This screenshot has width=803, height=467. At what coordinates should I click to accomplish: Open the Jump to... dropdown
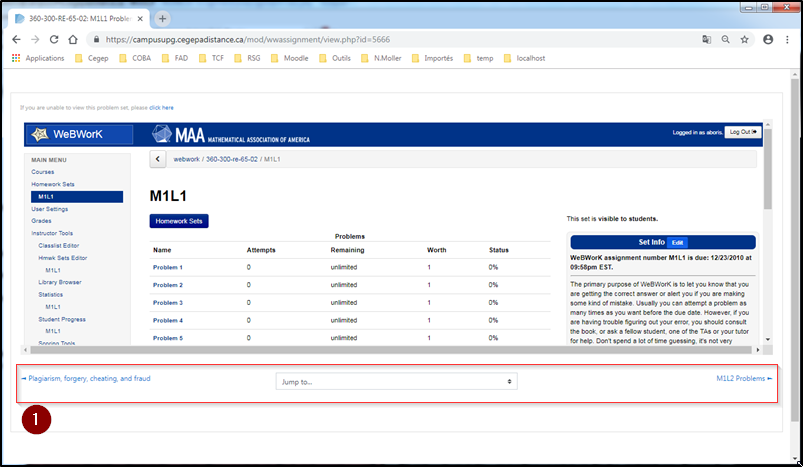point(396,381)
